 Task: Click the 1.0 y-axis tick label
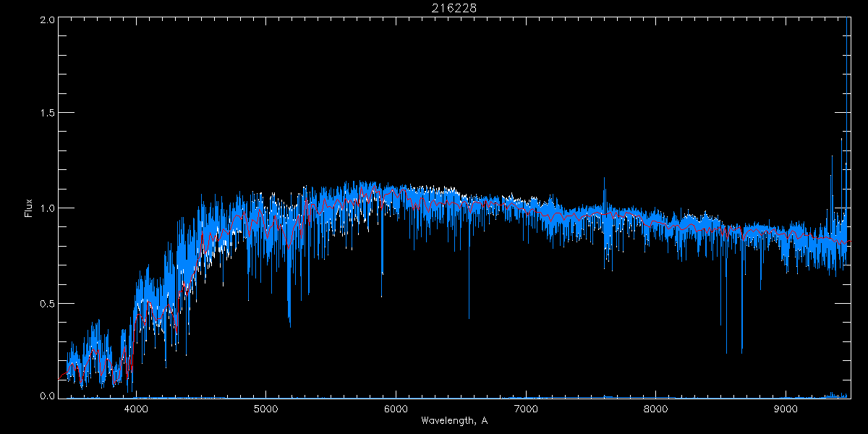pos(48,208)
